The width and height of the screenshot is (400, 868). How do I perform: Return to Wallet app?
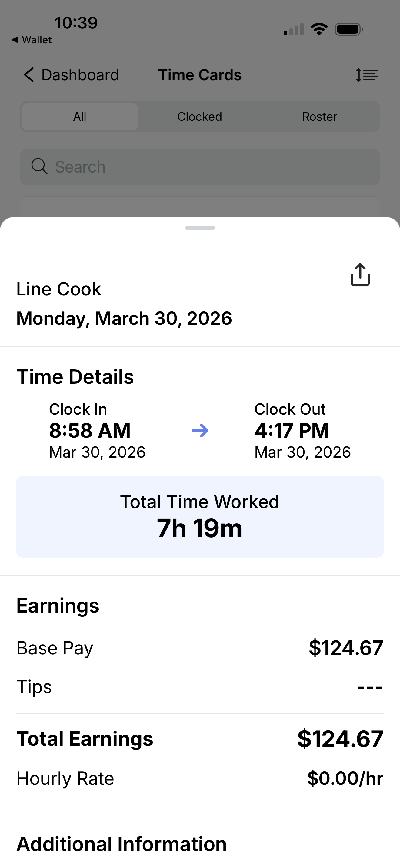click(x=32, y=40)
